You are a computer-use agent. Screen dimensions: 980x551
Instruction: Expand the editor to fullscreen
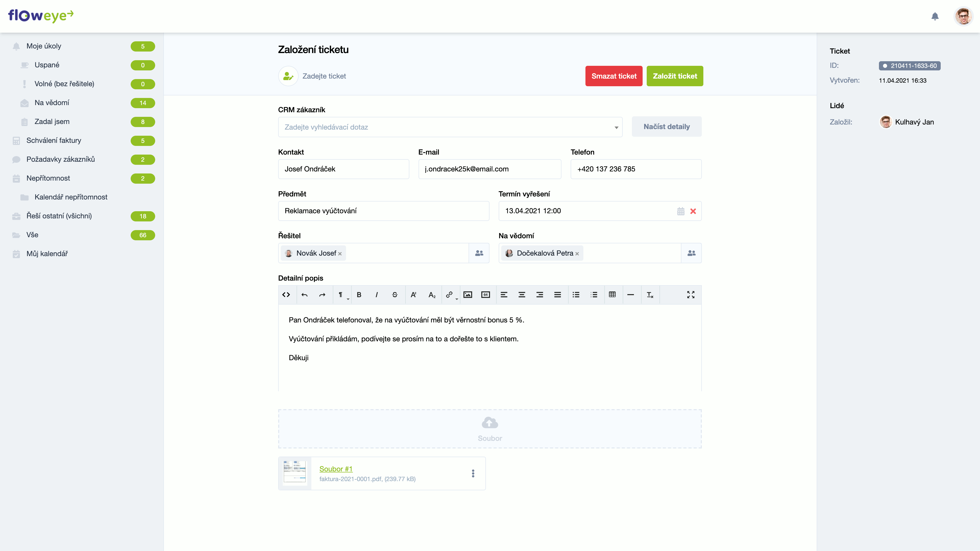pyautogui.click(x=691, y=295)
